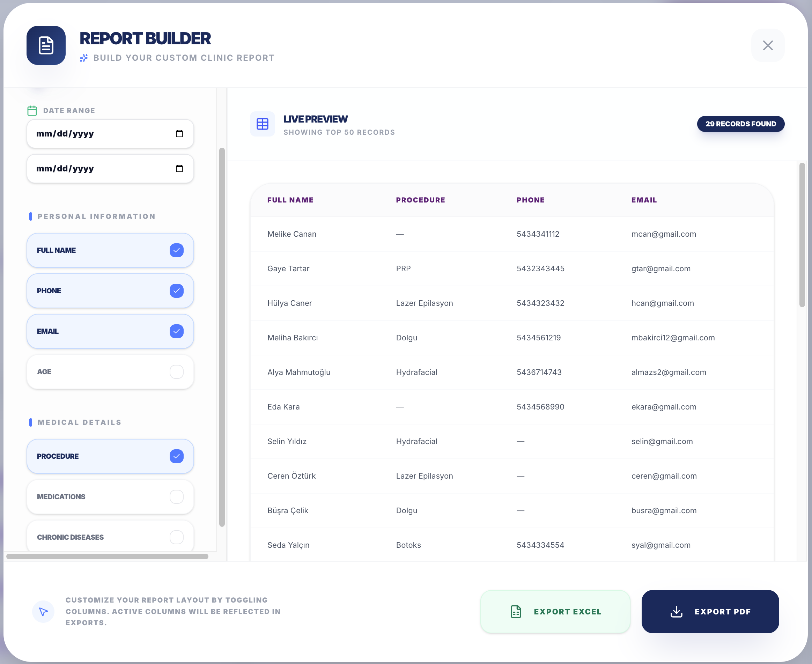This screenshot has height=664, width=812.
Task: Close the Report Builder dialog
Action: (768, 45)
